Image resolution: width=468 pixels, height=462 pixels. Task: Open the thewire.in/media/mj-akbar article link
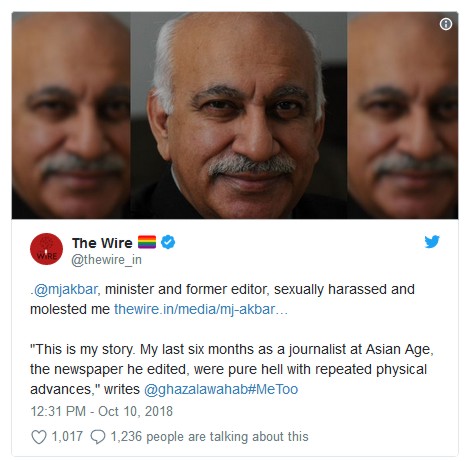[x=201, y=309]
